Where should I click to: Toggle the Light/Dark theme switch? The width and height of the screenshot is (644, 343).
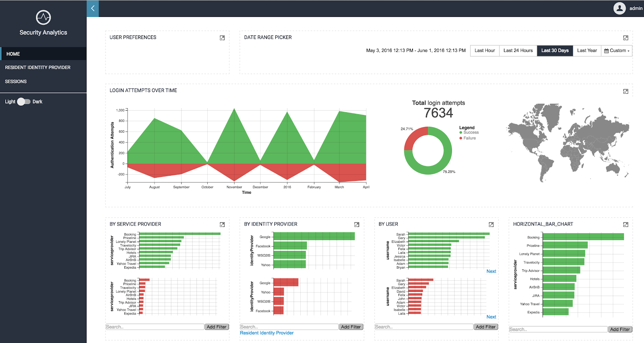point(24,102)
